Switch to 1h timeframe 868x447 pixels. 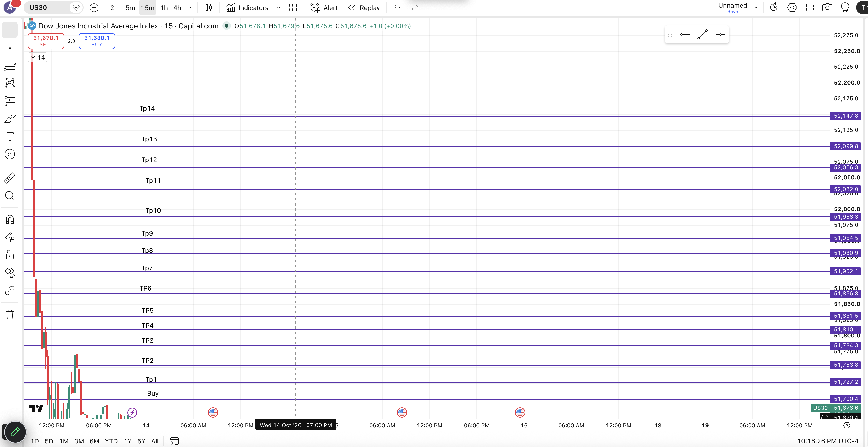click(x=164, y=7)
